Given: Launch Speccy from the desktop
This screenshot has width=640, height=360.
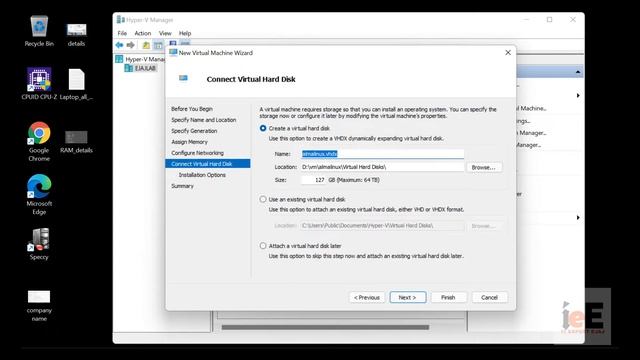Looking at the screenshot, I should pos(39,244).
